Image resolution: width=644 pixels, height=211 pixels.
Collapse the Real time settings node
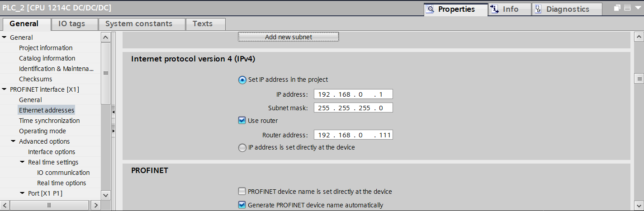pos(23,162)
